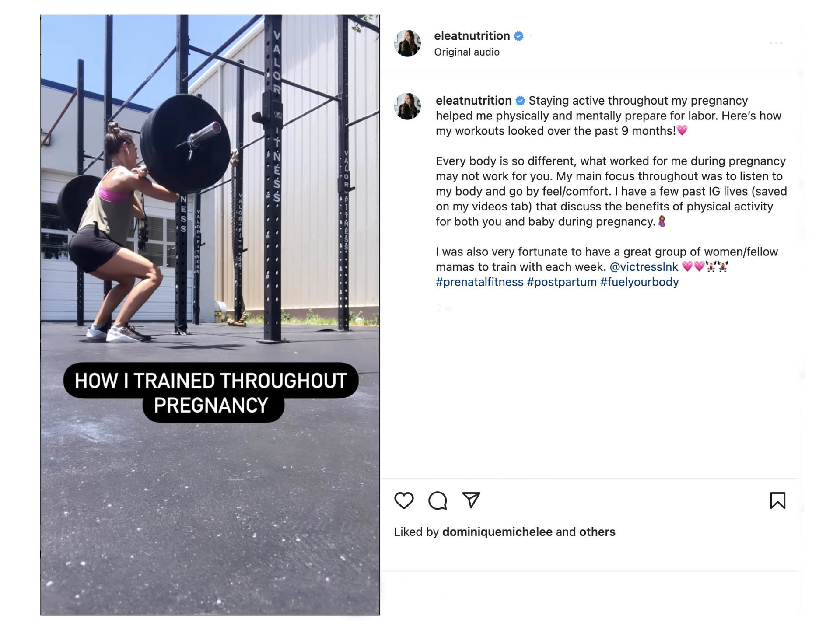
Task: Click verified badge beside caption username
Action: (520, 101)
